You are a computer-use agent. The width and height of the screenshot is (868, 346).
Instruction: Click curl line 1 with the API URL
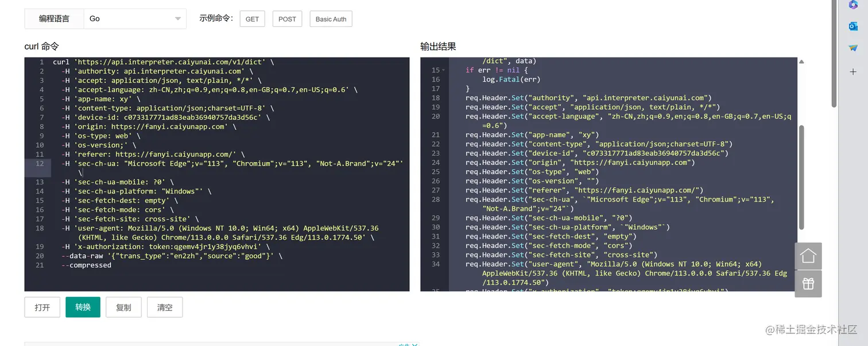[164, 62]
